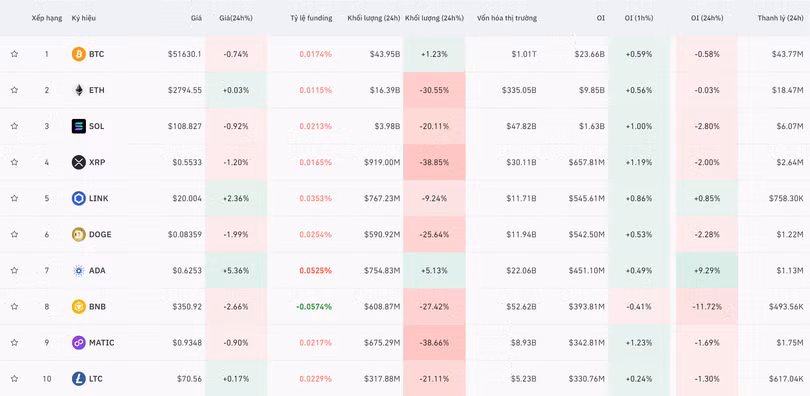Open the SOL symbol link
The height and width of the screenshot is (396, 810).
click(x=97, y=126)
